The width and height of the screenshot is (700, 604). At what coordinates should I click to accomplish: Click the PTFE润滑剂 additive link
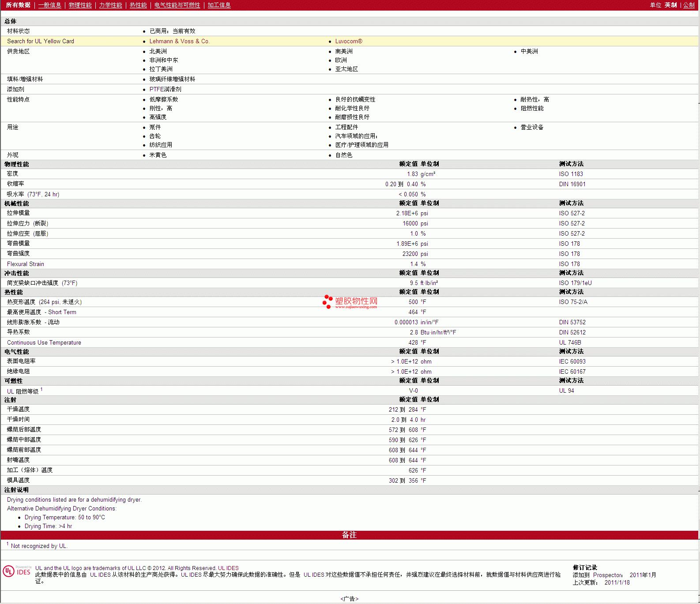[165, 90]
